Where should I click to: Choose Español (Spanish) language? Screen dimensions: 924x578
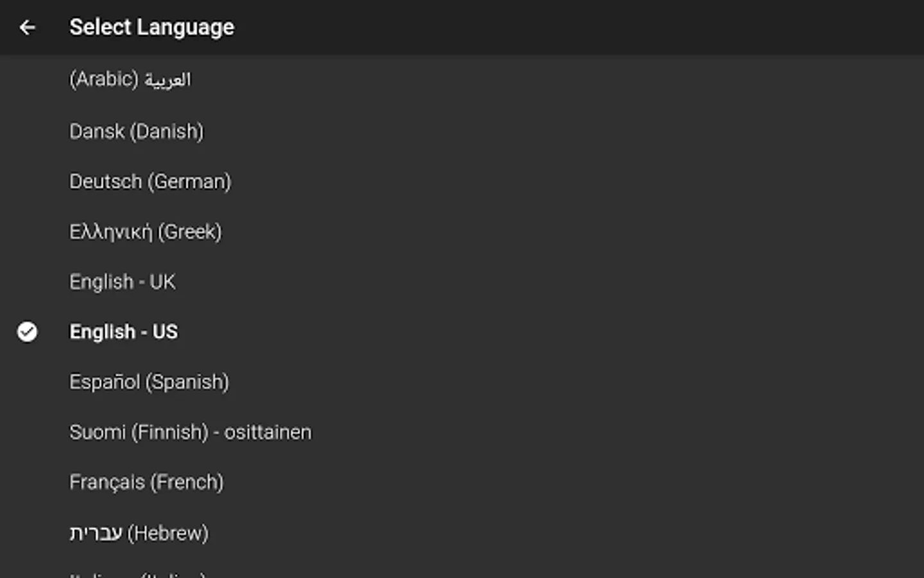[x=149, y=382]
